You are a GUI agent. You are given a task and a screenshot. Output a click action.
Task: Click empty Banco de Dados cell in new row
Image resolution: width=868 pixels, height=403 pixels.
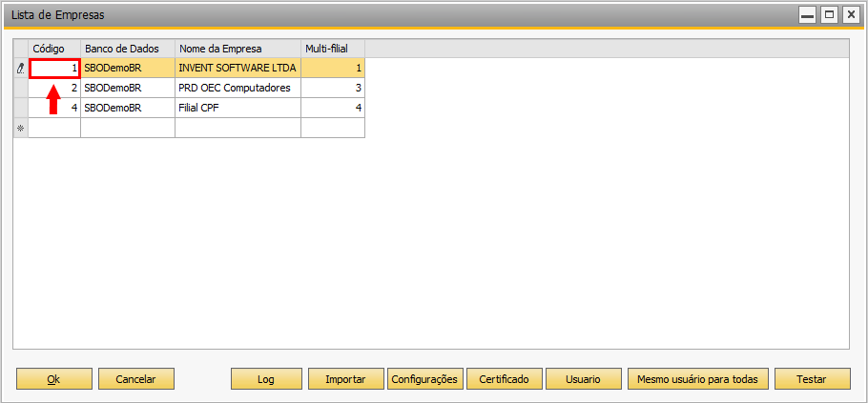click(128, 128)
